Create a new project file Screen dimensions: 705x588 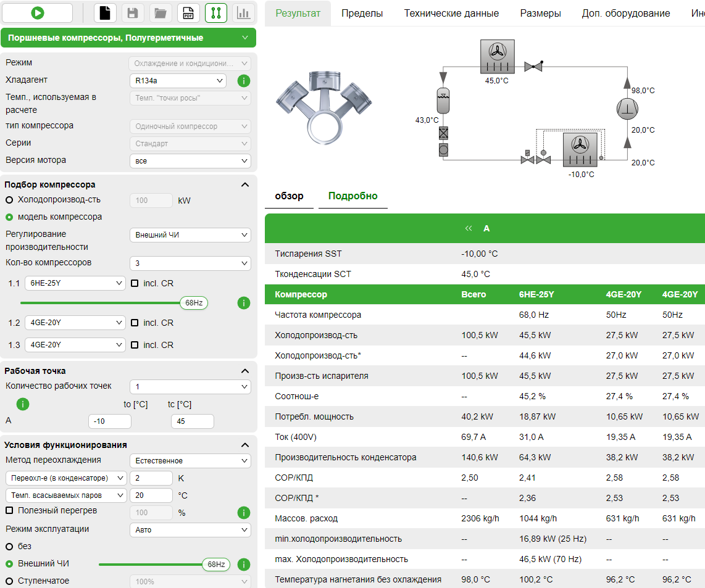pos(106,13)
